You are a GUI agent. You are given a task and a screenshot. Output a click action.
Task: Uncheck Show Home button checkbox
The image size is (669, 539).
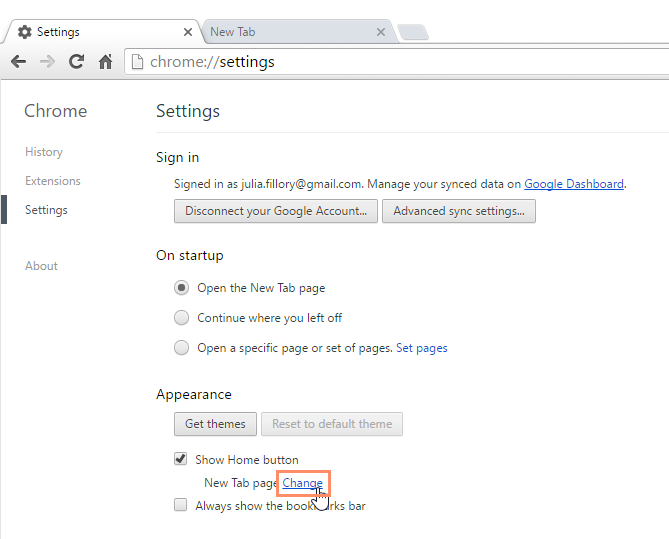coord(181,460)
